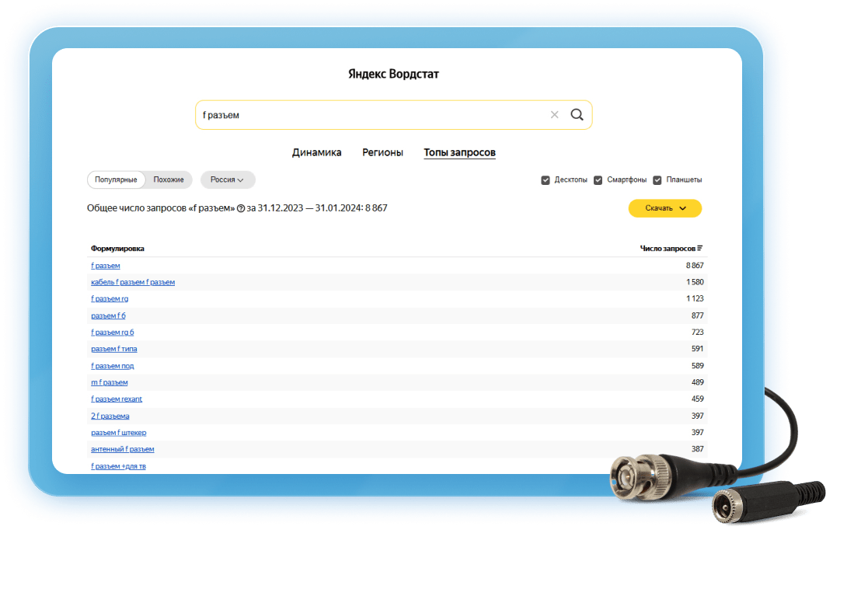Select the Популярные toggle option
Viewport: 868px width, 589px height.
coord(116,179)
